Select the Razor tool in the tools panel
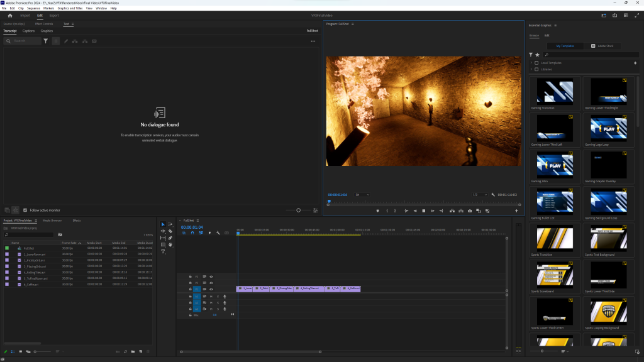 coord(170,231)
